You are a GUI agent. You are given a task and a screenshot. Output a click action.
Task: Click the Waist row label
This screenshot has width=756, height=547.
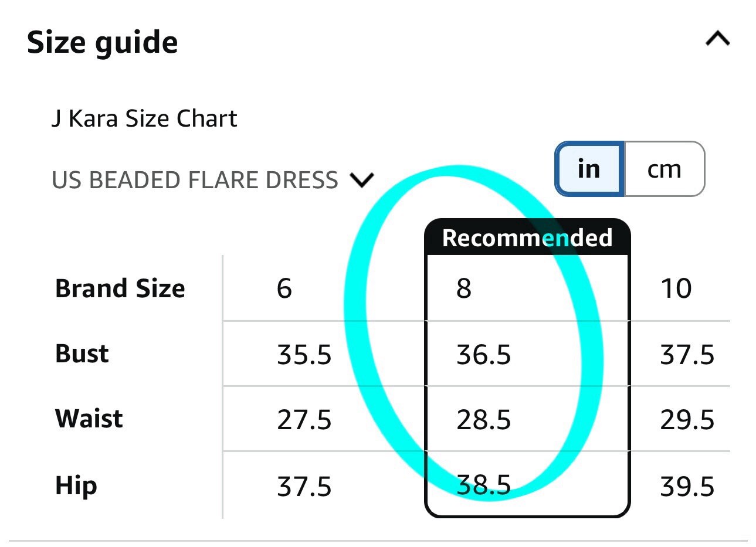[89, 419]
